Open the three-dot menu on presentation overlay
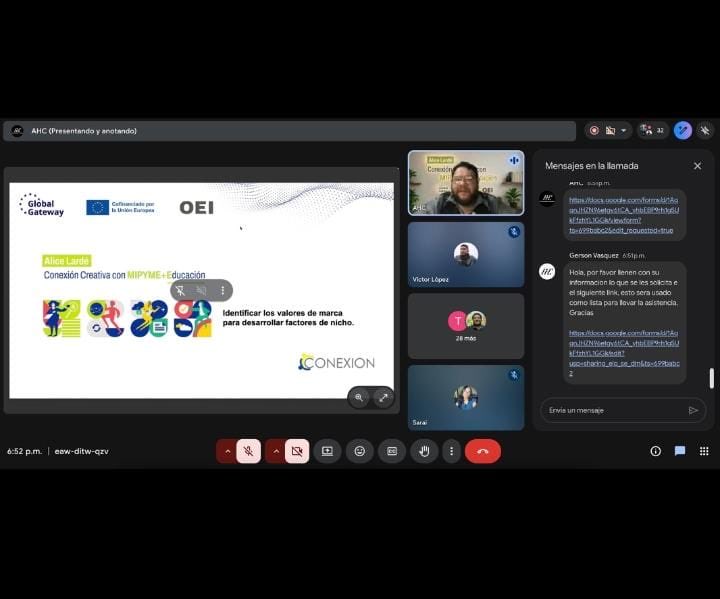720x599 pixels. pos(223,290)
